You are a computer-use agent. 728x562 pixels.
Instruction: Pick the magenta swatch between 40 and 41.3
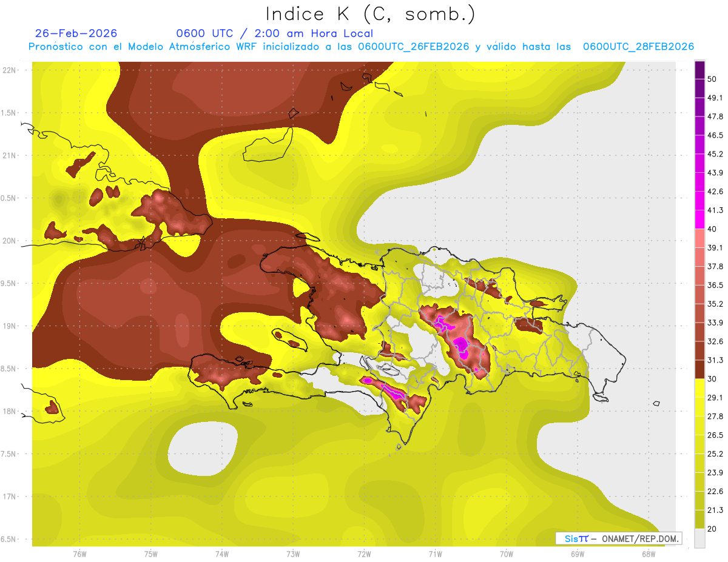pyautogui.click(x=700, y=219)
